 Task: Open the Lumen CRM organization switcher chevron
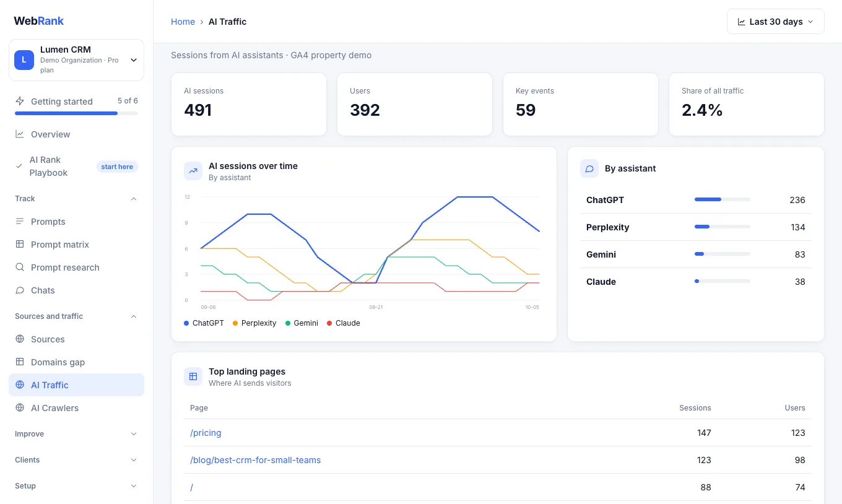coord(134,60)
